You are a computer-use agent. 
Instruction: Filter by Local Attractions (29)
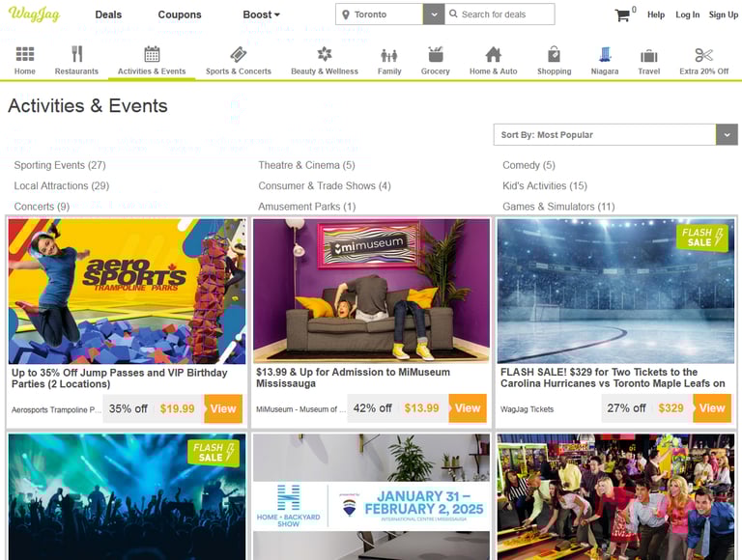[62, 186]
